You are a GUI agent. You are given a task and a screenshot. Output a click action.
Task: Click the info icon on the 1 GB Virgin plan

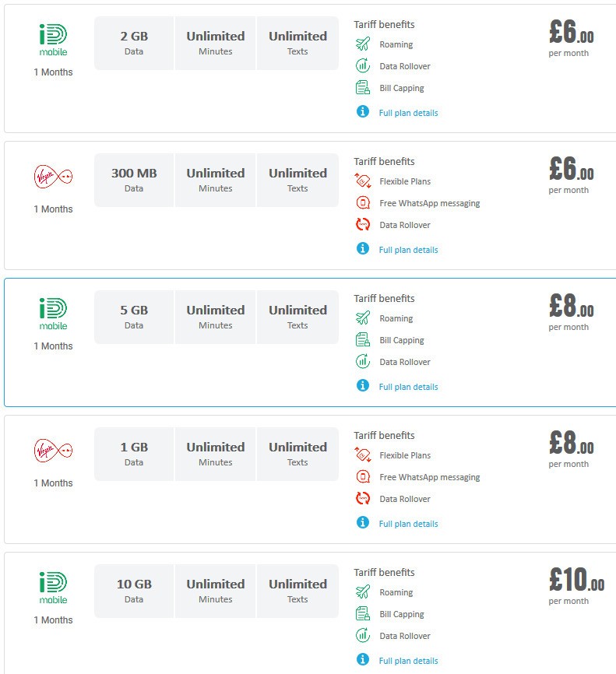[x=362, y=523]
